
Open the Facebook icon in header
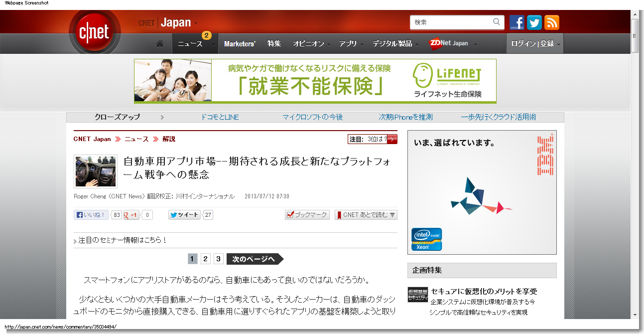(517, 22)
